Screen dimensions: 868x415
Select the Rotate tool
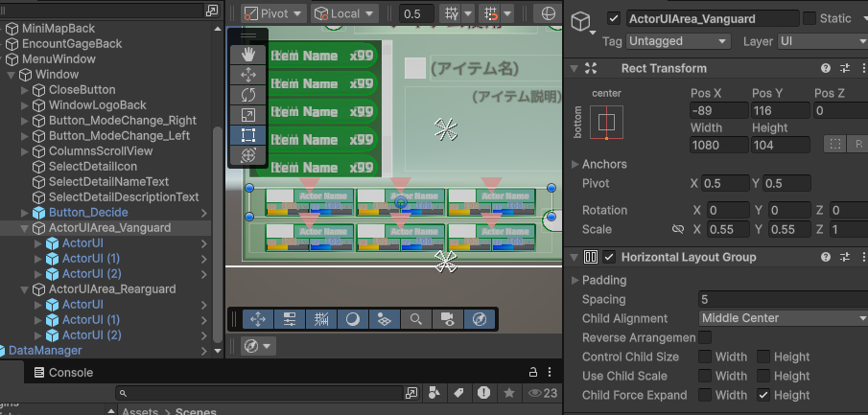(x=248, y=94)
